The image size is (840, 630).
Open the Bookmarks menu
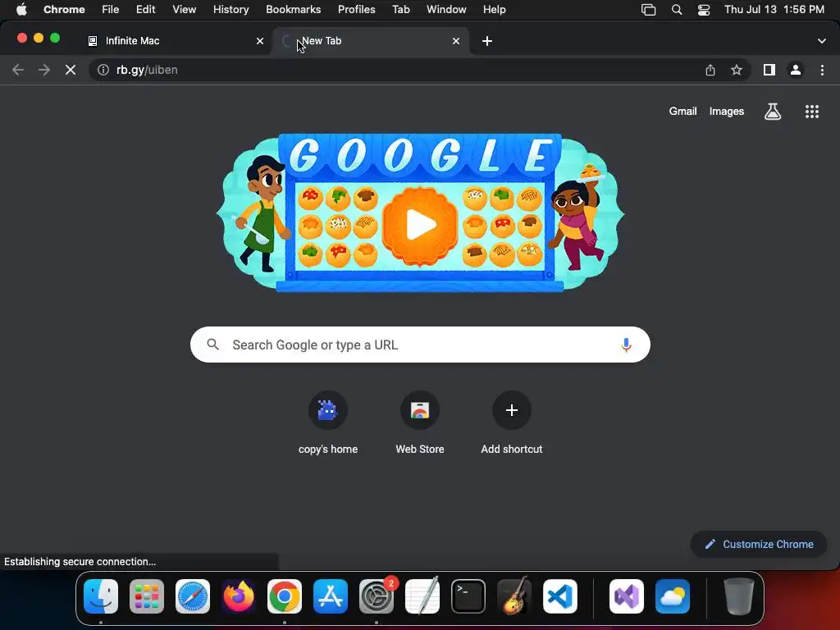pyautogui.click(x=293, y=10)
